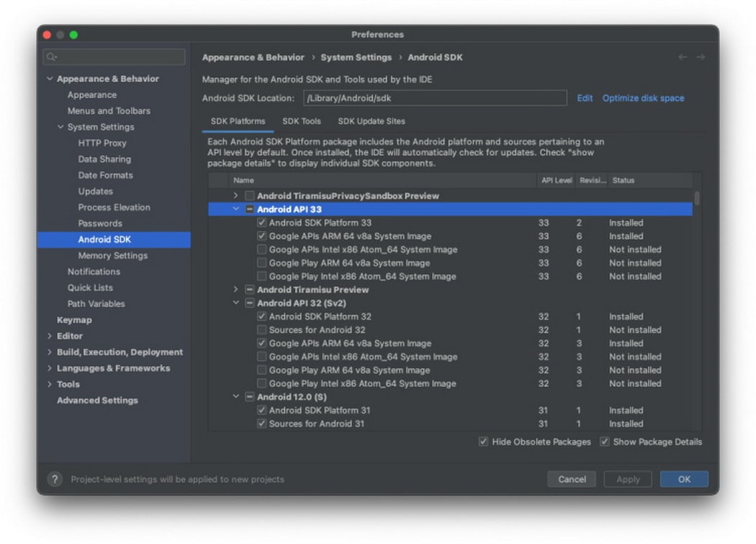Click the Android SDK Location field
This screenshot has width=756, height=544.
pyautogui.click(x=435, y=98)
